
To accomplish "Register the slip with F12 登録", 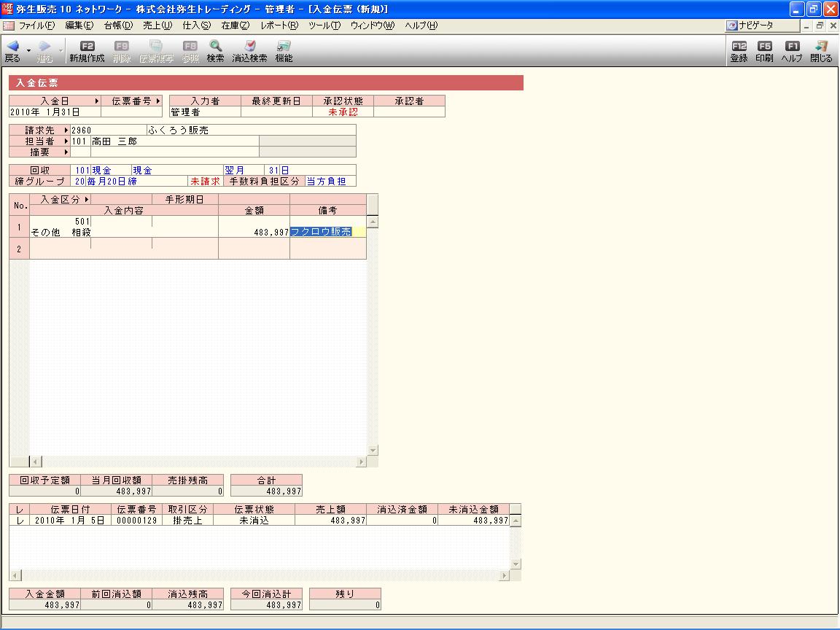I will [x=739, y=52].
